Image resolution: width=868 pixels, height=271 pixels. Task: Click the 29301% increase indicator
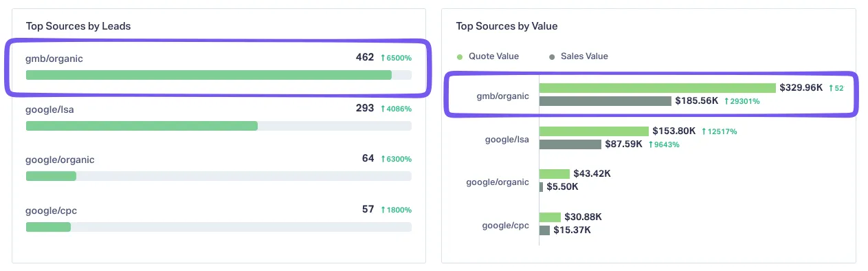tap(742, 101)
